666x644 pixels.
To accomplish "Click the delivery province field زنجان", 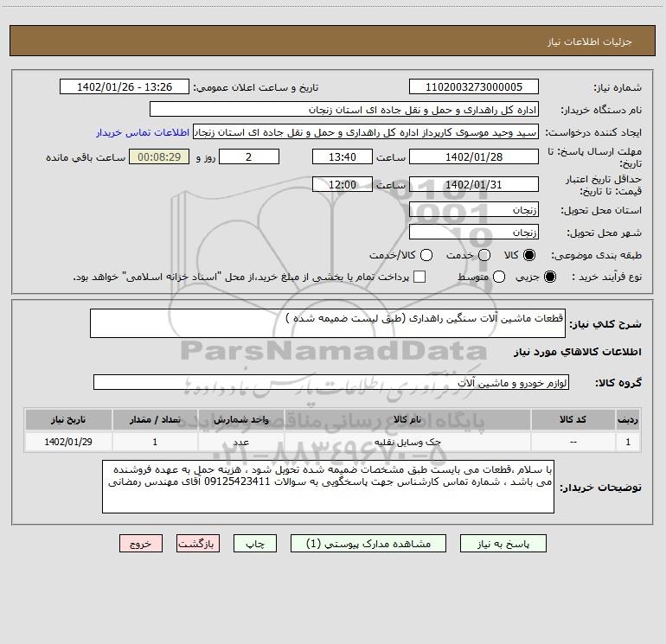I will point(474,209).
